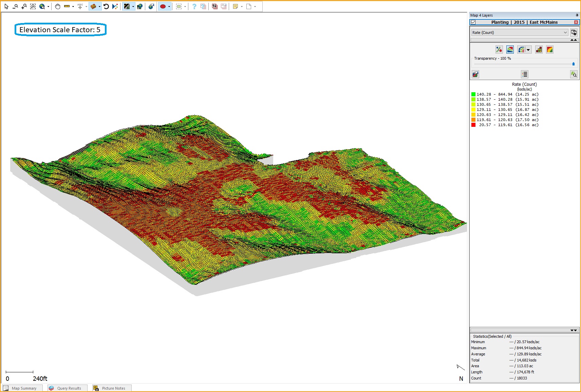Click the zoom out magnifier tool
The width and height of the screenshot is (581, 392).
point(15,6)
